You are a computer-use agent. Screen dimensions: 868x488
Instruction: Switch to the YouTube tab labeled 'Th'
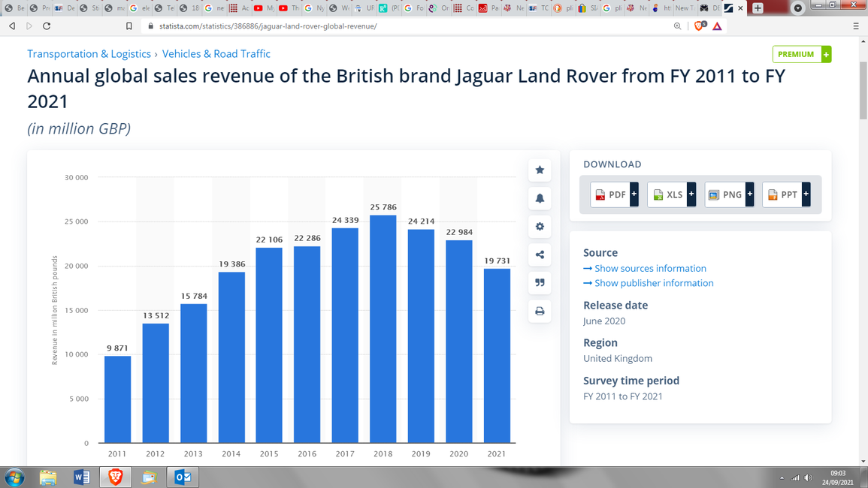coord(289,8)
